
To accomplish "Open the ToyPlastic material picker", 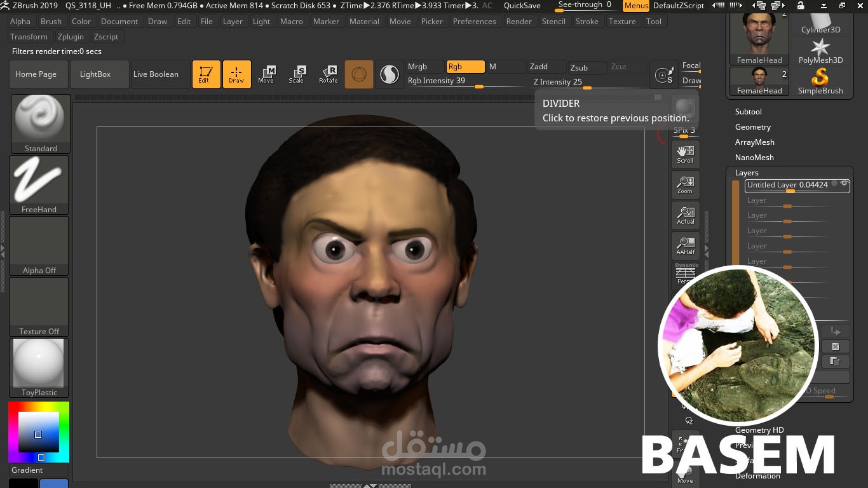I will [39, 368].
